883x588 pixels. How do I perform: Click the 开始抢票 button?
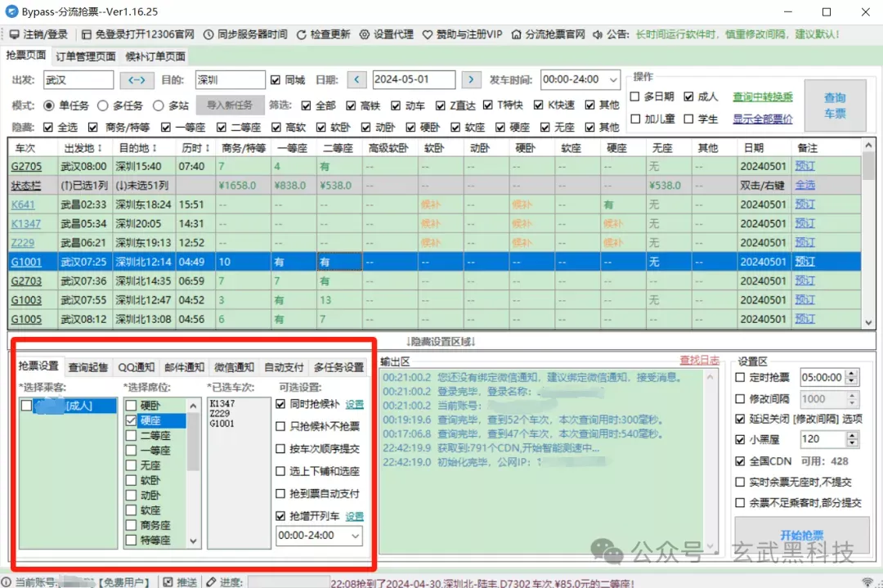(802, 535)
